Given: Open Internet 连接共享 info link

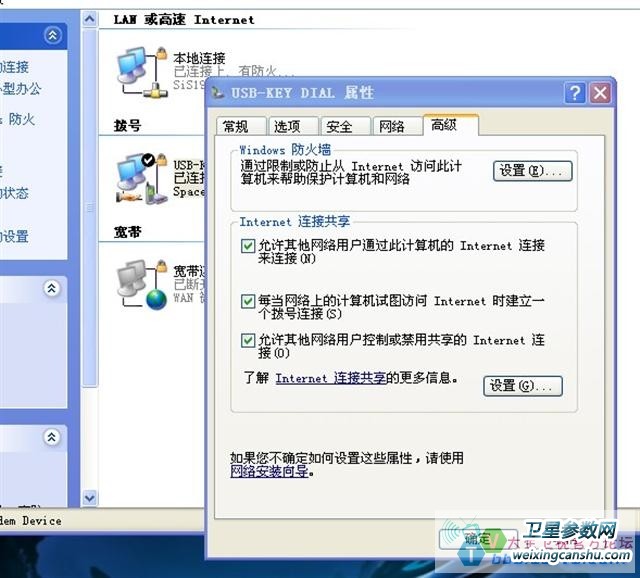Looking at the screenshot, I should (331, 378).
